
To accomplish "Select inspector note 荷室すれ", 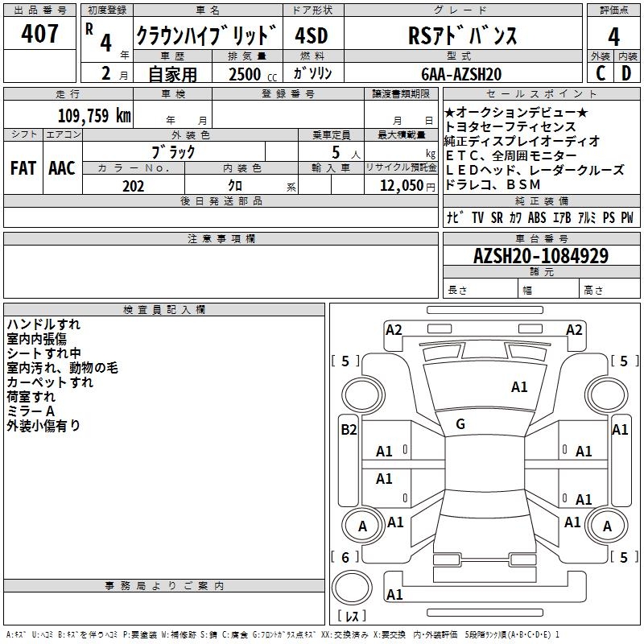I will pos(31,396).
